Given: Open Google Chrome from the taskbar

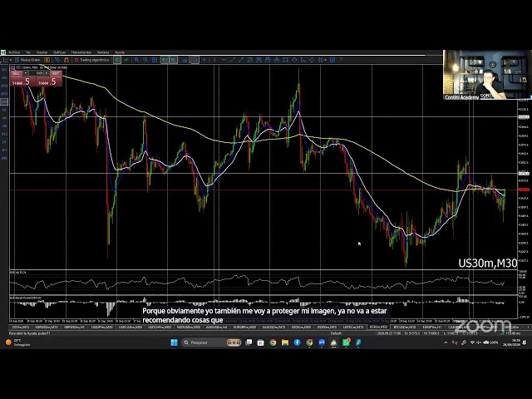Looking at the screenshot, I should pyautogui.click(x=273, y=342).
